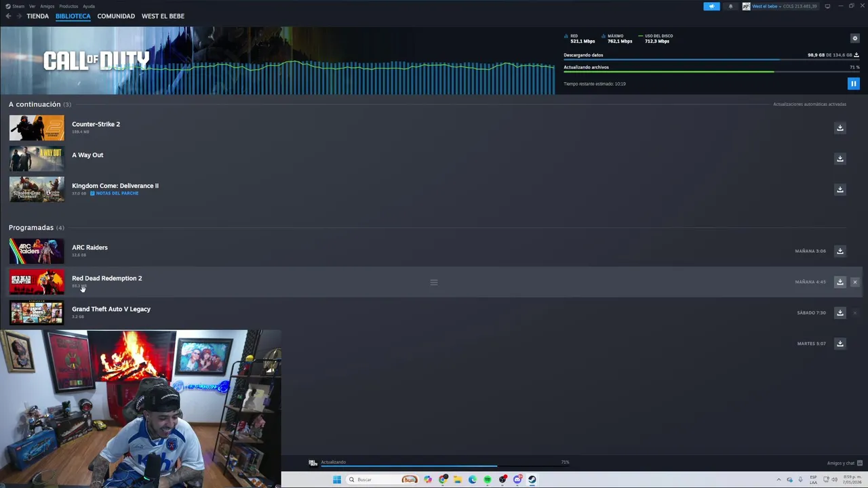The height and width of the screenshot is (488, 868).
Task: Focus the taskbar Buscar search box
Action: coord(382,480)
